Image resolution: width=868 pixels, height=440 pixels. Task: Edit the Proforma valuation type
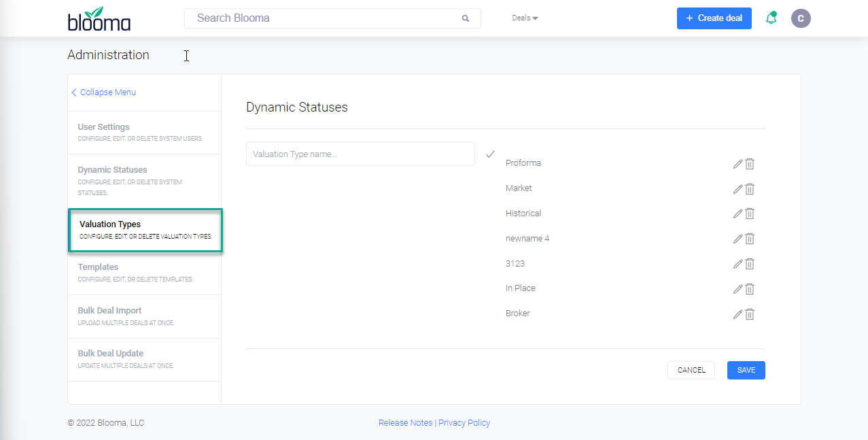(737, 164)
